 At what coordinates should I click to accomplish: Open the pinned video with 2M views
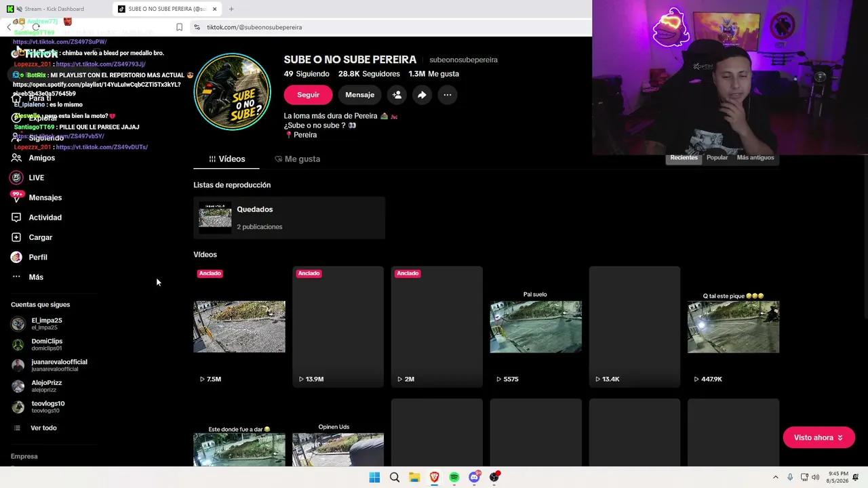[x=437, y=327]
